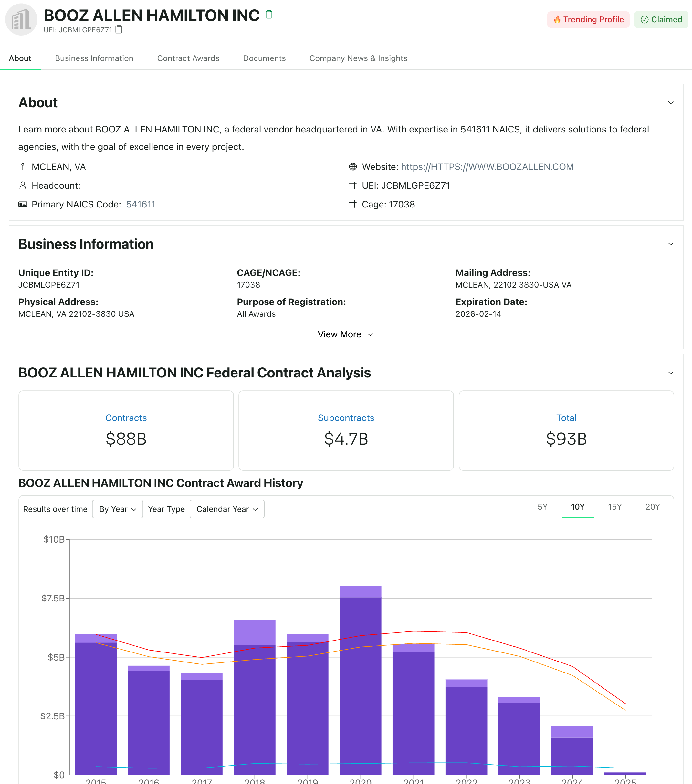Select the 10Y time range
Image resolution: width=692 pixels, height=784 pixels.
(577, 507)
